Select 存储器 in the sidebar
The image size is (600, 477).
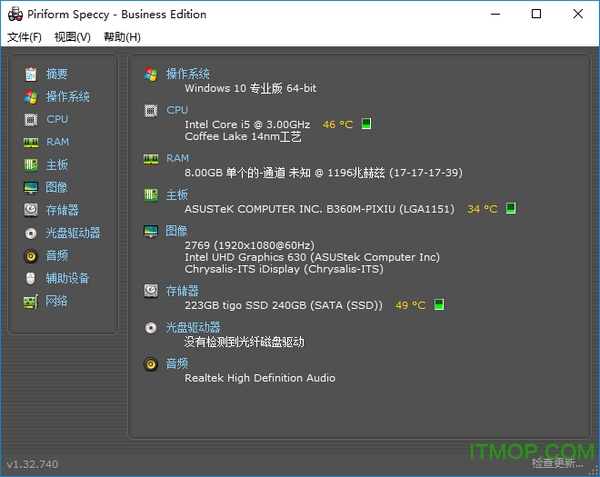coord(62,210)
